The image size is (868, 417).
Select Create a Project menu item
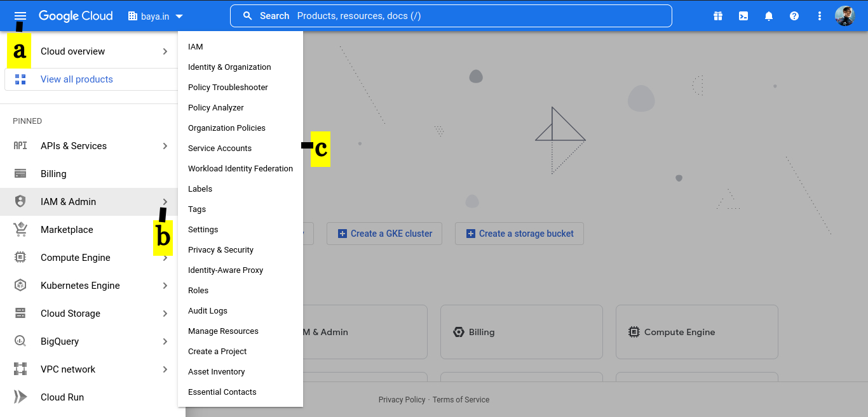(x=240, y=352)
